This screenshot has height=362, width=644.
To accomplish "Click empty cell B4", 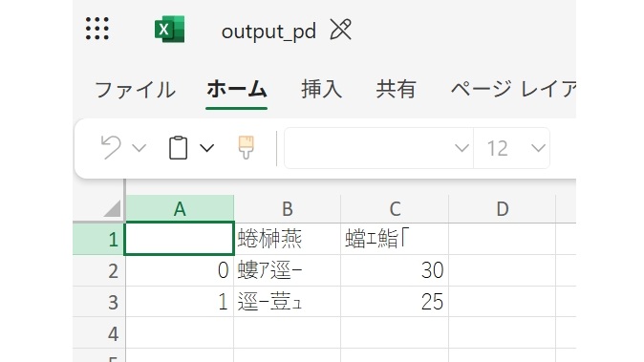I will [x=287, y=332].
